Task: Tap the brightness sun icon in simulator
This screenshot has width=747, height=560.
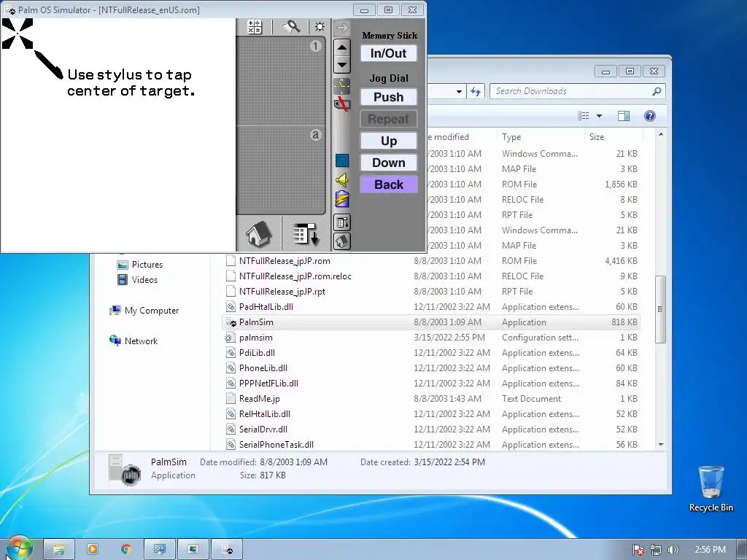Action: pos(320,27)
